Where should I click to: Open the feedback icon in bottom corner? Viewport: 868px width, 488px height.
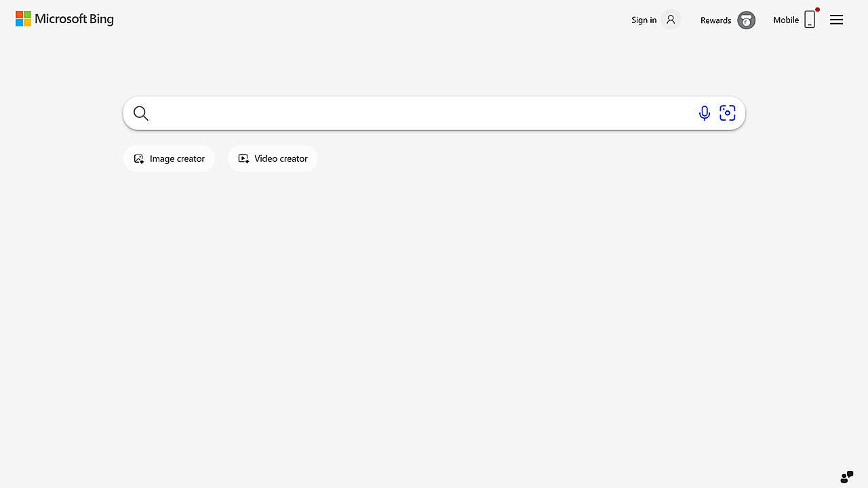click(847, 477)
